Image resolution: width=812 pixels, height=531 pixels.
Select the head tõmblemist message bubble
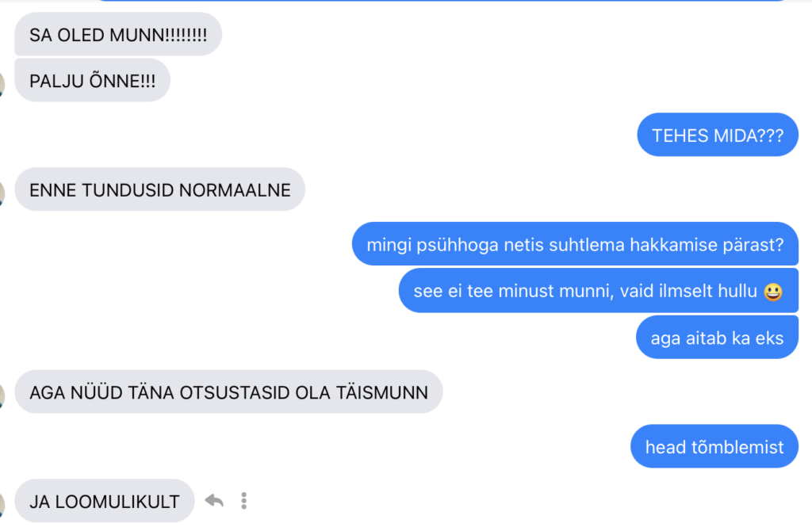714,446
